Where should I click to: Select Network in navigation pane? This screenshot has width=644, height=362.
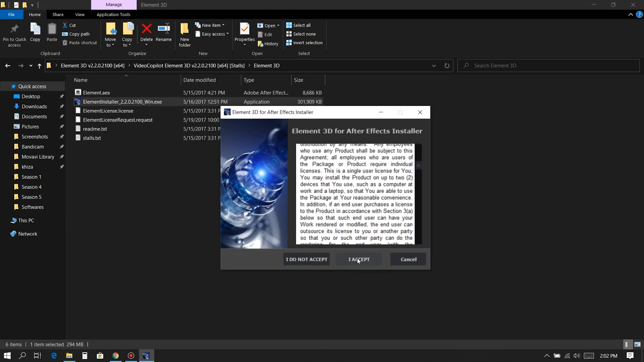click(x=28, y=234)
